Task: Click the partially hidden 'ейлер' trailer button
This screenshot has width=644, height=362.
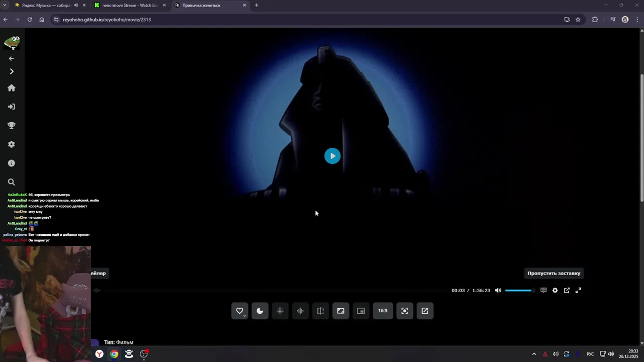Action: click(x=99, y=273)
